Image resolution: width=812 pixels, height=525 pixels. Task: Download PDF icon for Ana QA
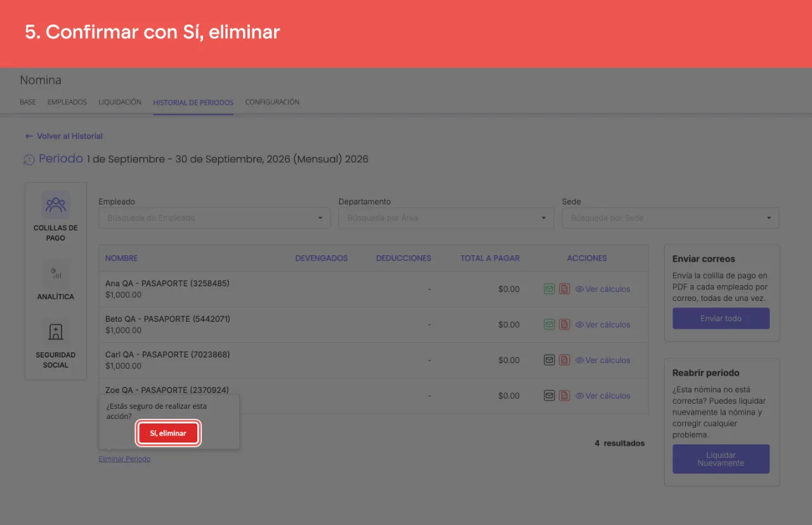pyautogui.click(x=565, y=289)
